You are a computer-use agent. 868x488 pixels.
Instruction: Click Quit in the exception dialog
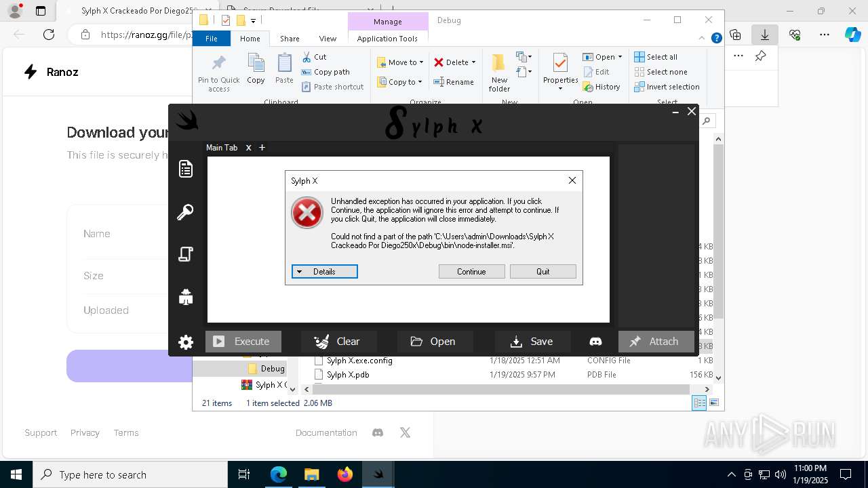[543, 272]
